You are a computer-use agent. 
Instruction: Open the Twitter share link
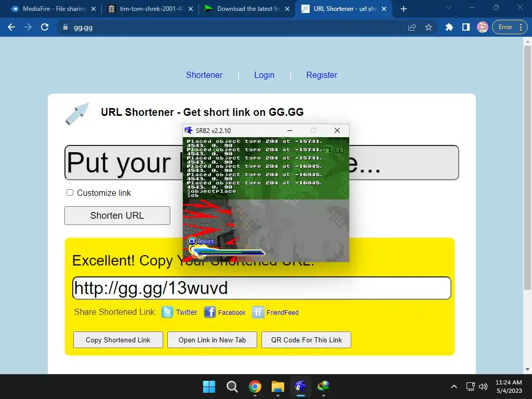pos(187,312)
